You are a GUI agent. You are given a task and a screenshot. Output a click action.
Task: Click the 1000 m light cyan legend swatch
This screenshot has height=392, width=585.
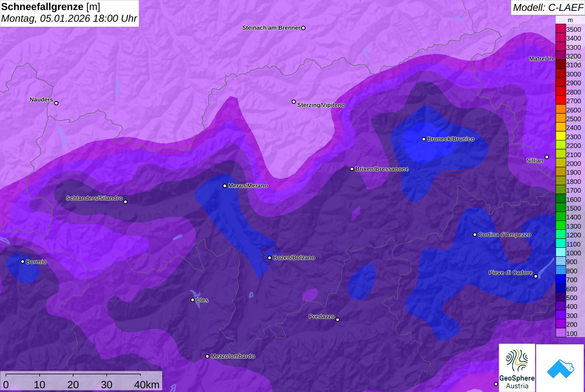pyautogui.click(x=560, y=253)
